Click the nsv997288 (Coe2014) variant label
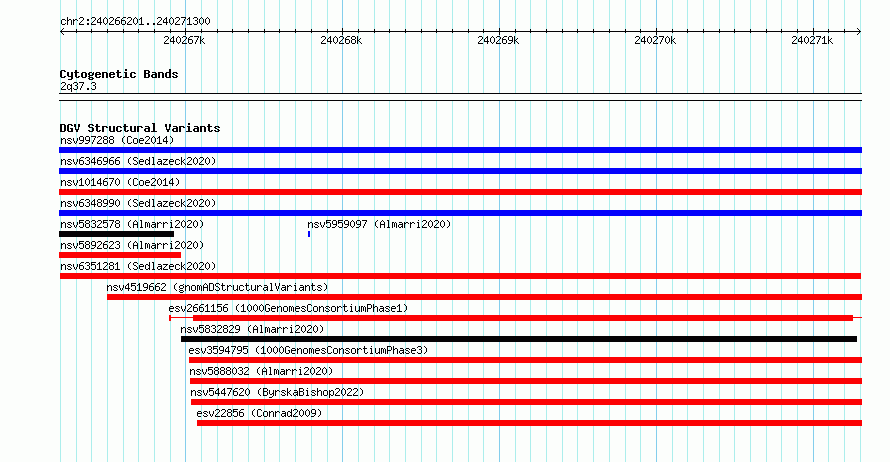 click(x=117, y=140)
